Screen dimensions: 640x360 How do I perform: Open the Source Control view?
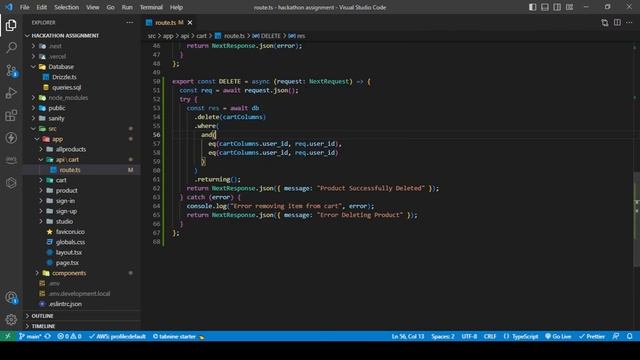[11, 71]
